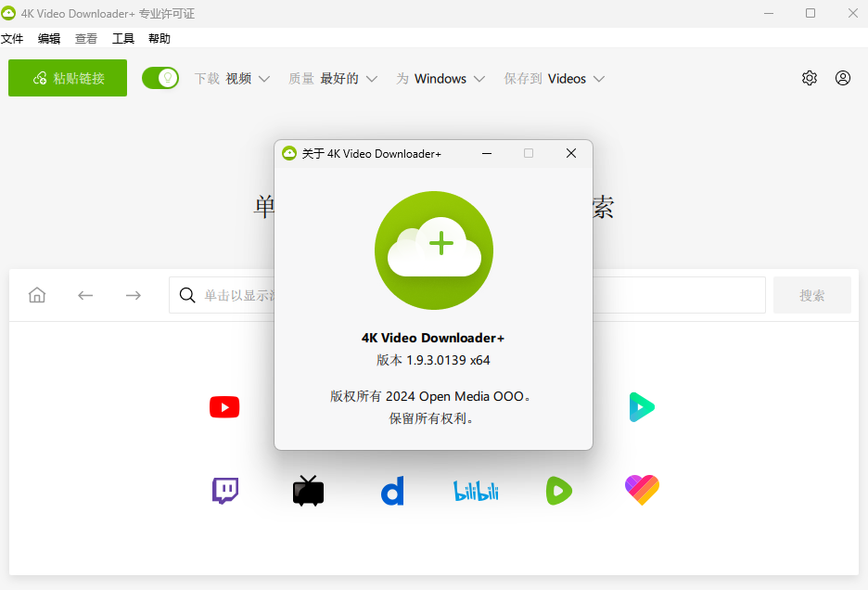868x590 pixels.
Task: Click the magnifier icon in search field
Action: [x=187, y=295]
